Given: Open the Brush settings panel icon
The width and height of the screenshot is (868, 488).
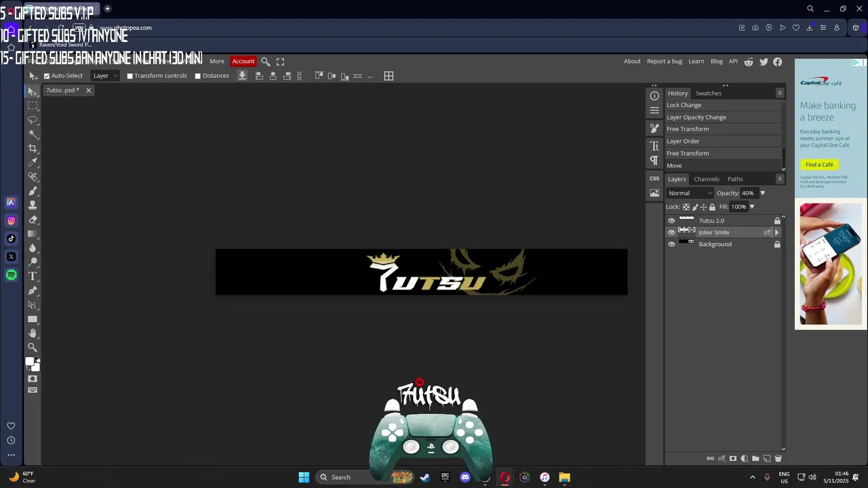Looking at the screenshot, I should pyautogui.click(x=654, y=127).
